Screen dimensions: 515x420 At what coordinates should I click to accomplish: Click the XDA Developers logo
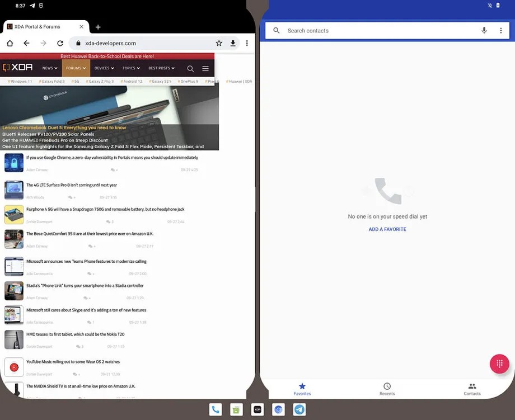click(17, 67)
